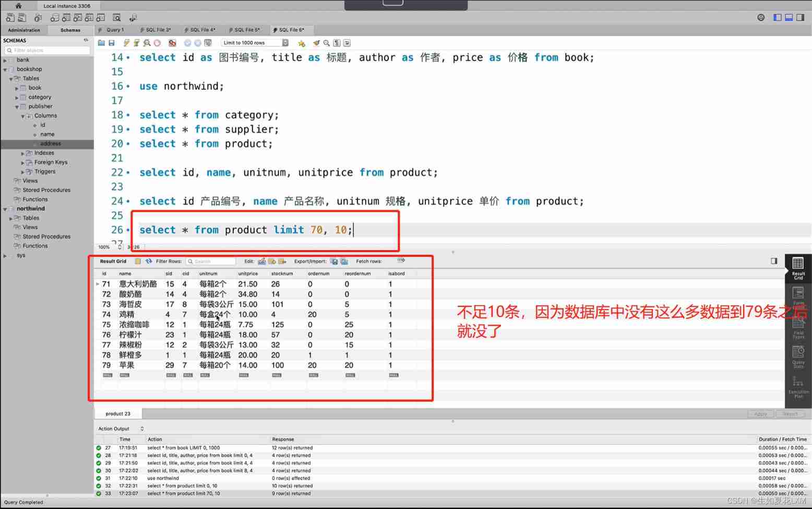Toggle the bottom output panel visibility
This screenshot has height=509, width=812.
coord(789,18)
